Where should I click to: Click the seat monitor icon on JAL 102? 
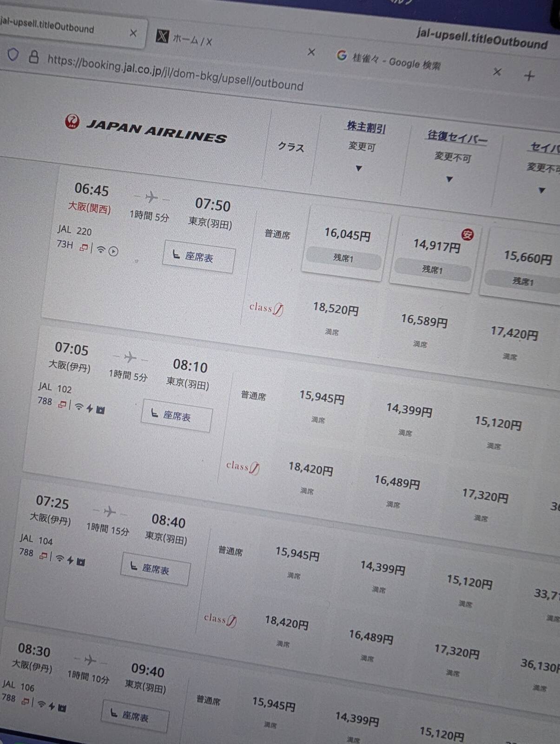(x=100, y=410)
